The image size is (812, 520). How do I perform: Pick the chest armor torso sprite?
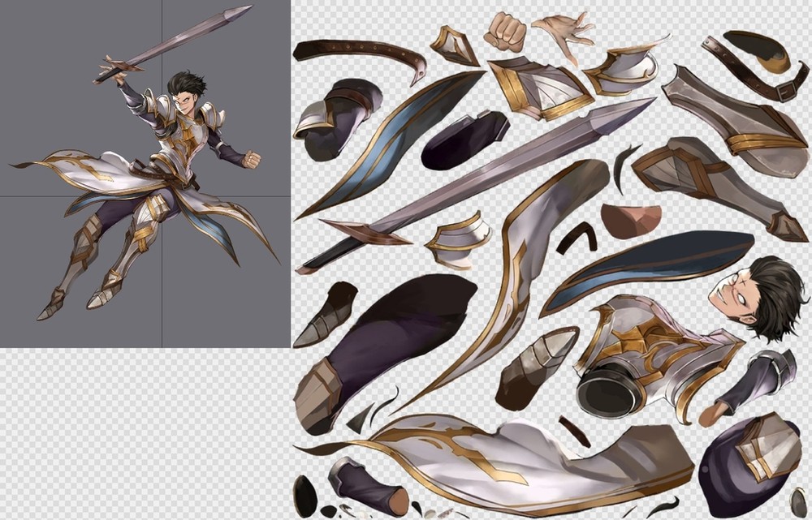[x=650, y=353]
